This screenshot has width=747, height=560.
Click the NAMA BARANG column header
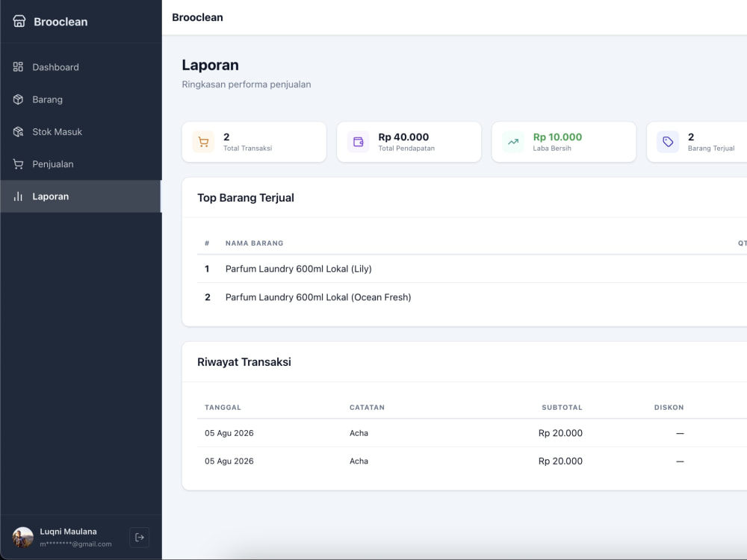(255, 243)
